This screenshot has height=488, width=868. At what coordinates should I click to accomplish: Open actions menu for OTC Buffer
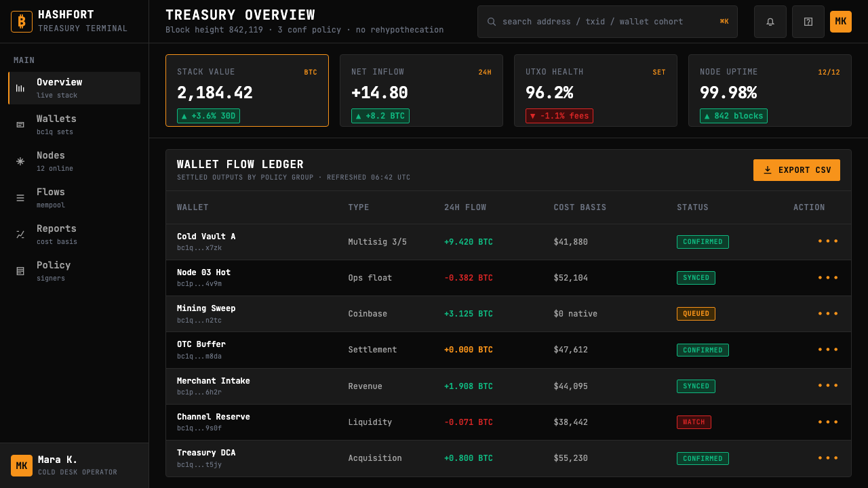[x=828, y=350]
